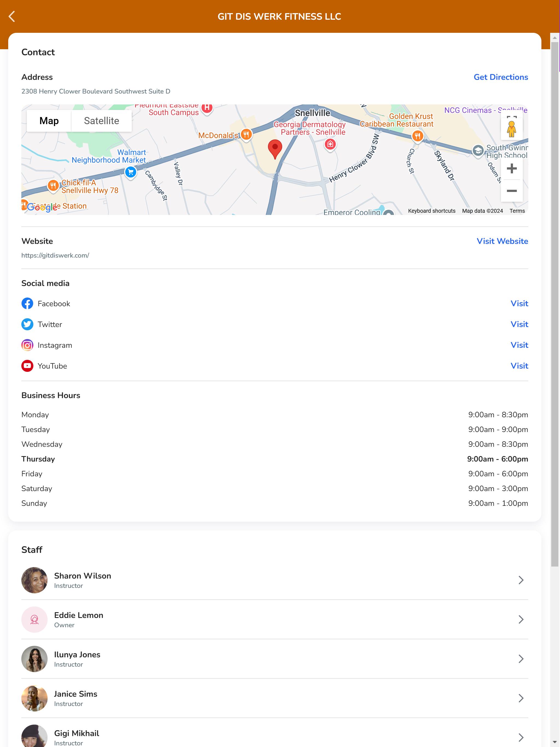Select Eddie Lemon name
The width and height of the screenshot is (560, 747).
point(79,615)
